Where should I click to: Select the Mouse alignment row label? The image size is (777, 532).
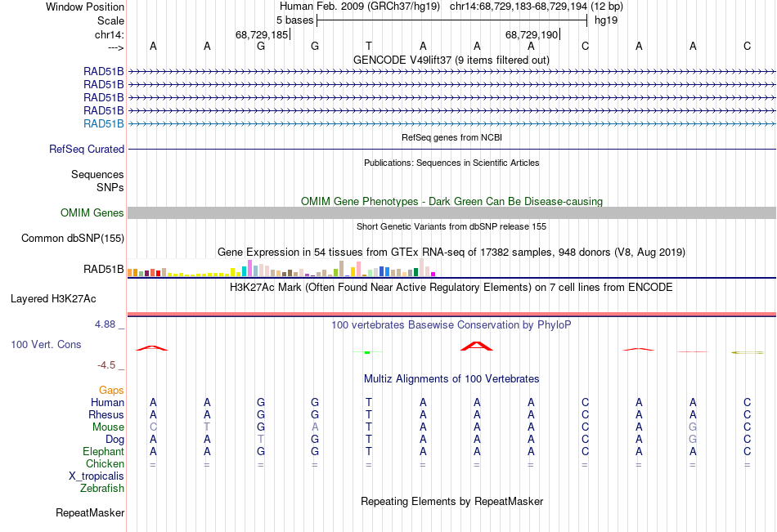108,427
